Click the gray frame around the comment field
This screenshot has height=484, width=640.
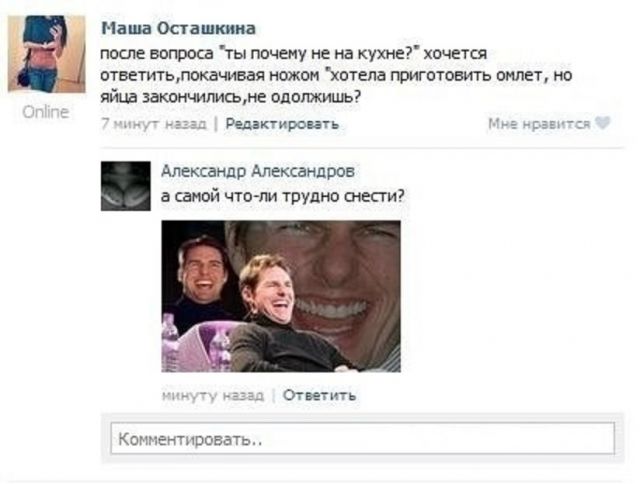362,438
